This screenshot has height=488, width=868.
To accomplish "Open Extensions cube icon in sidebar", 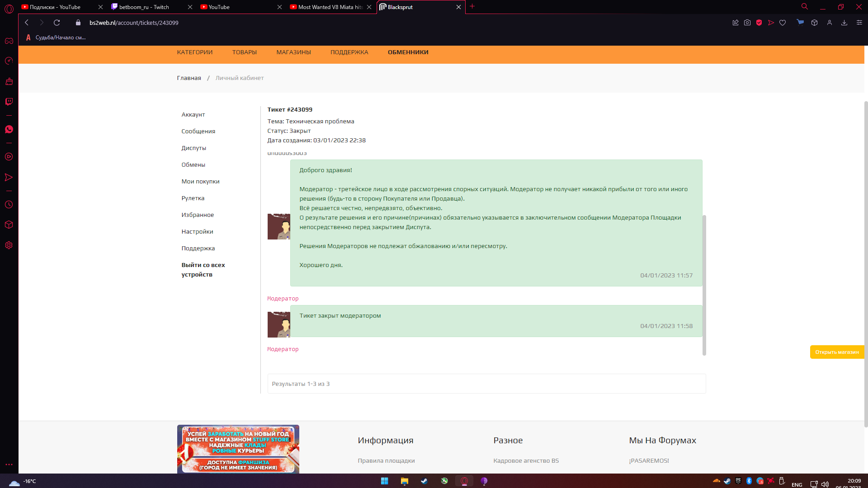I will [9, 225].
